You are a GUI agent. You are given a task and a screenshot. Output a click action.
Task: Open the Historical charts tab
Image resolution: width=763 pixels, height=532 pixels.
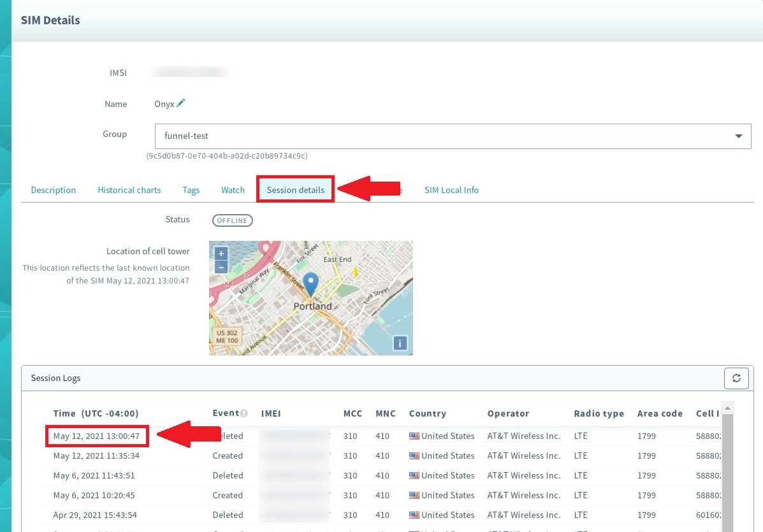click(129, 190)
